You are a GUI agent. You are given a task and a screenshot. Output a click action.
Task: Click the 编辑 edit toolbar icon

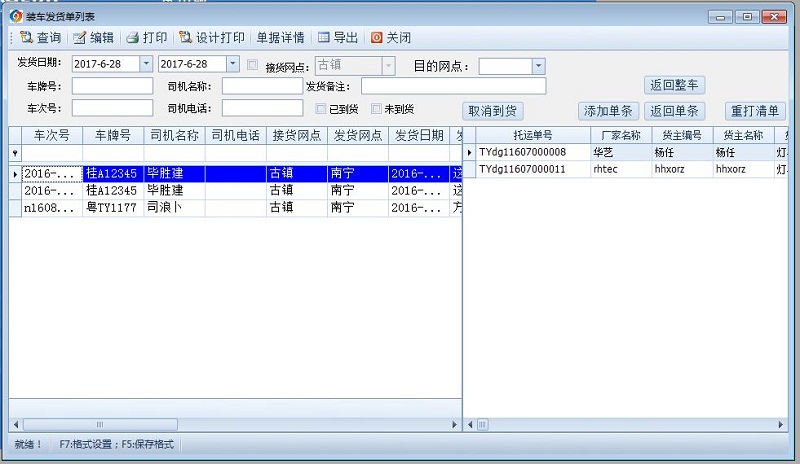(x=79, y=37)
